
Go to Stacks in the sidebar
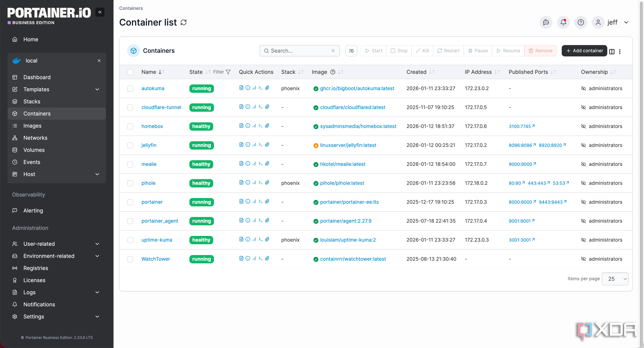click(x=57, y=101)
